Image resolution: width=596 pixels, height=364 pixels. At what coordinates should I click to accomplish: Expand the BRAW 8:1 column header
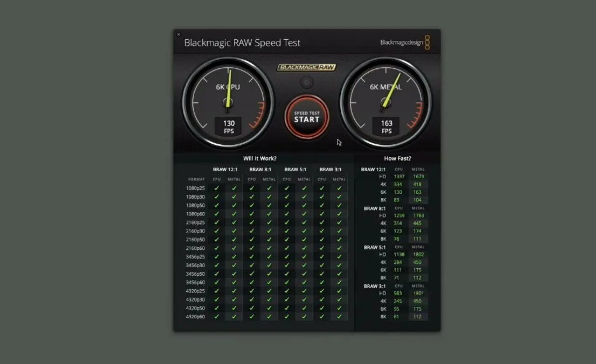260,169
